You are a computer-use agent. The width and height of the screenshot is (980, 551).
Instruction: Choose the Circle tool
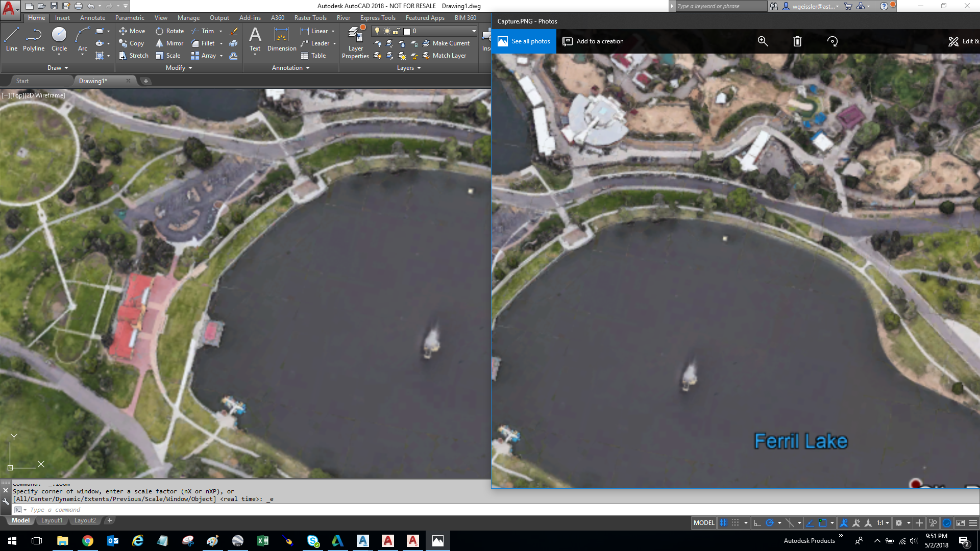point(59,39)
